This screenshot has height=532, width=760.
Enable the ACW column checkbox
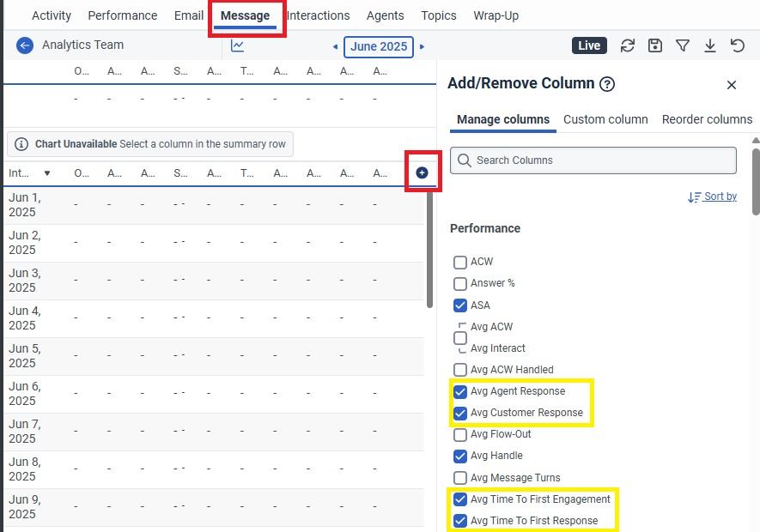coord(460,262)
